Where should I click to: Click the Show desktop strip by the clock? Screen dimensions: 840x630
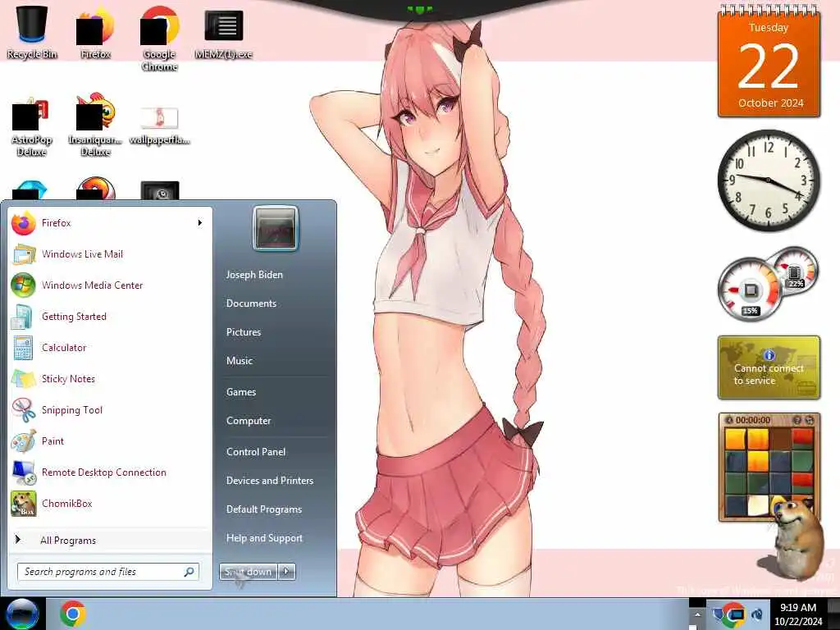tap(833, 614)
